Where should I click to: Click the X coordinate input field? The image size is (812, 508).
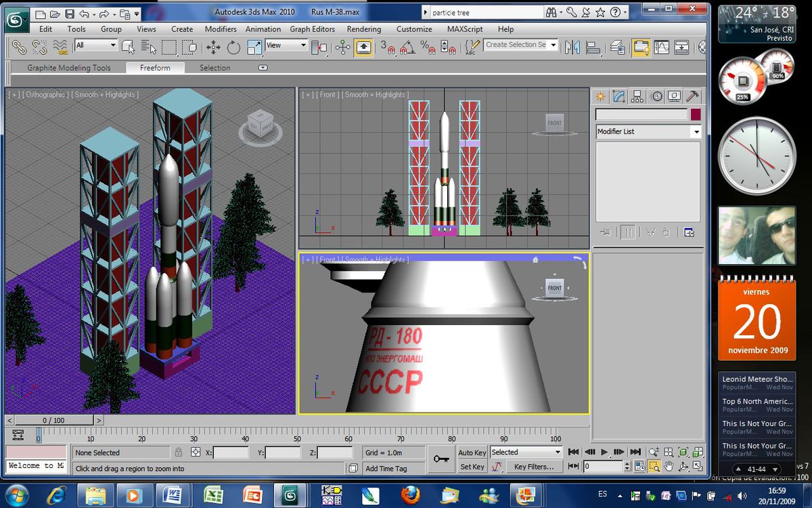click(x=231, y=452)
